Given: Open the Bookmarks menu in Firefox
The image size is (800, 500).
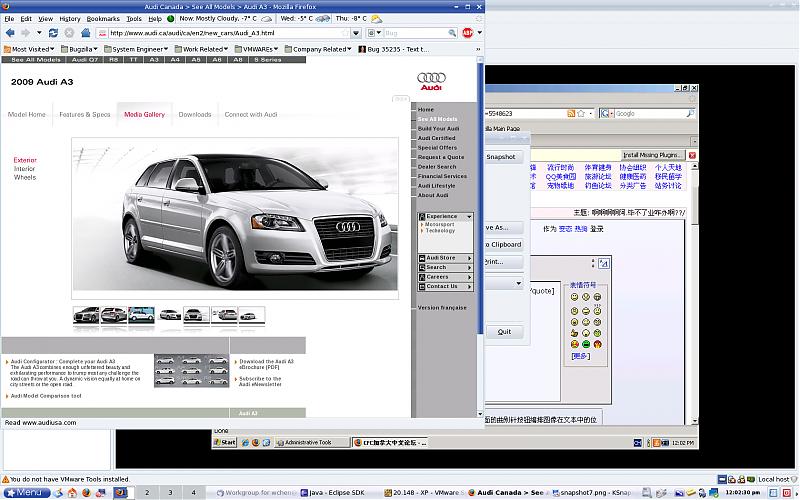Looking at the screenshot, I should (102, 18).
